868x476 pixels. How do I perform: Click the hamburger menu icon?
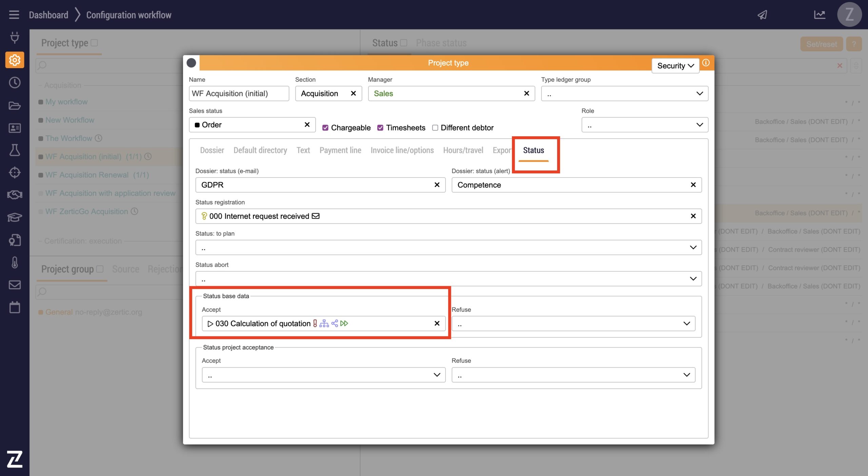(14, 15)
